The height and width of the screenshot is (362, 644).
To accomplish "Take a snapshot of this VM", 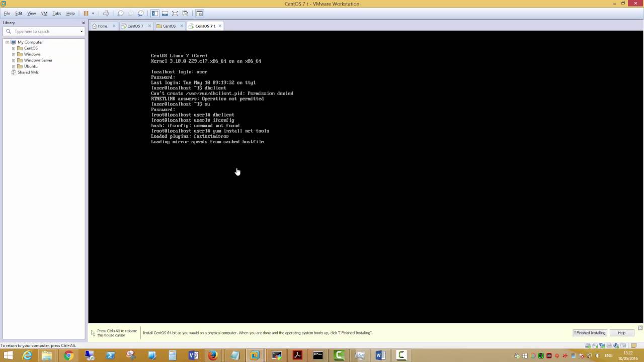I will click(120, 14).
